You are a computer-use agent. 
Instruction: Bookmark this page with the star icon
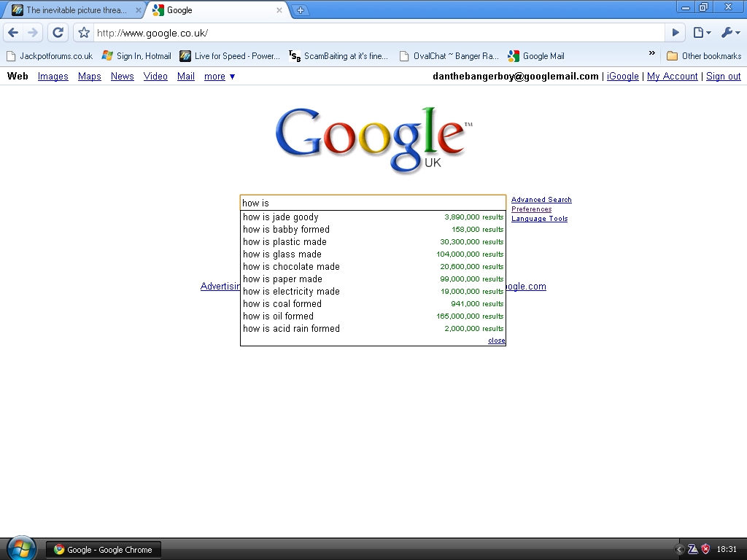84,33
